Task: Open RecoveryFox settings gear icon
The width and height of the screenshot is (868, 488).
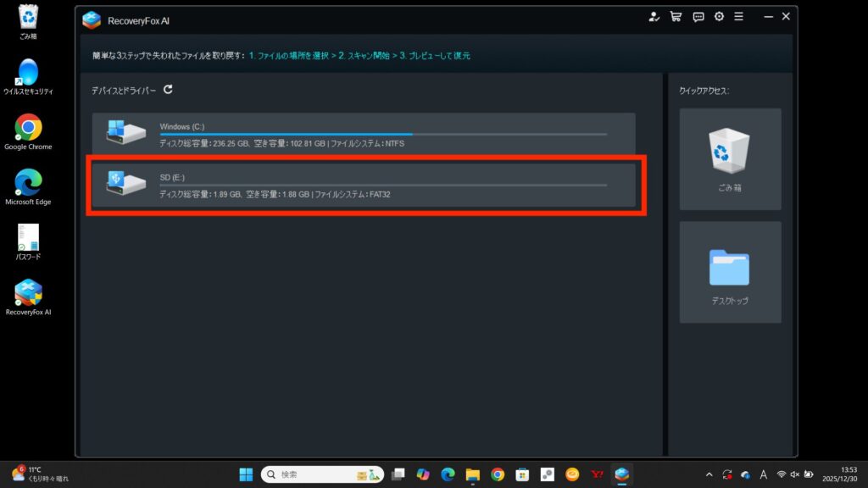Action: [x=719, y=16]
